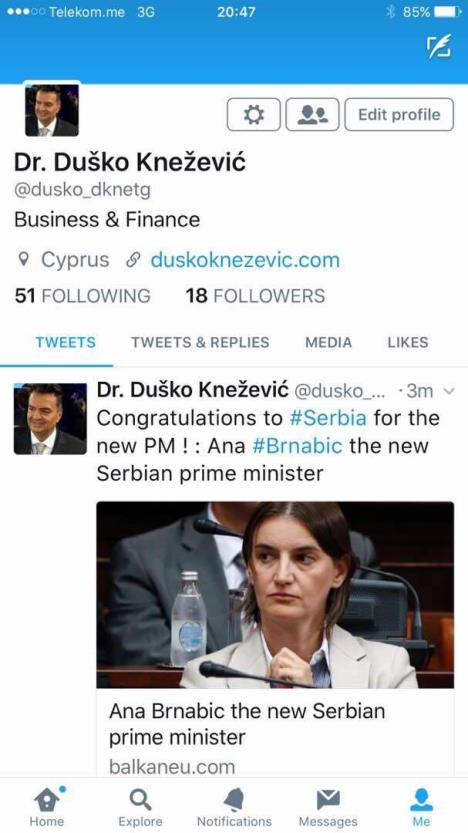Switch to the Media tab

tap(328, 343)
